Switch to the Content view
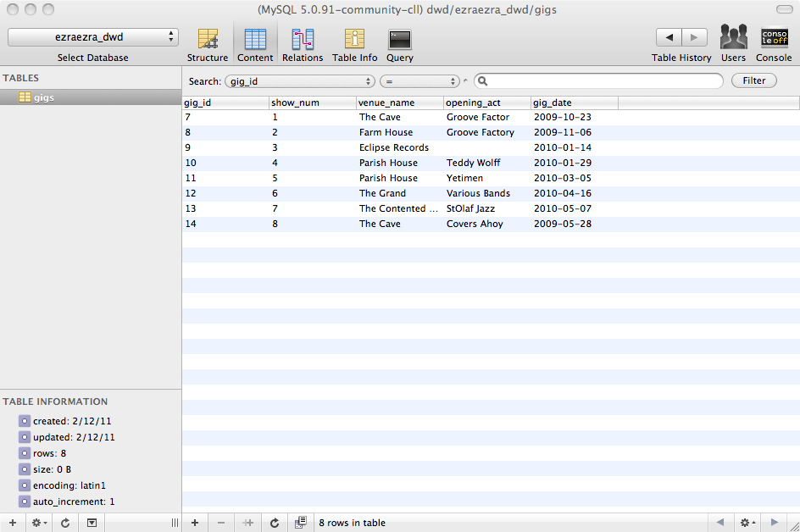This screenshot has height=532, width=800. (255, 46)
